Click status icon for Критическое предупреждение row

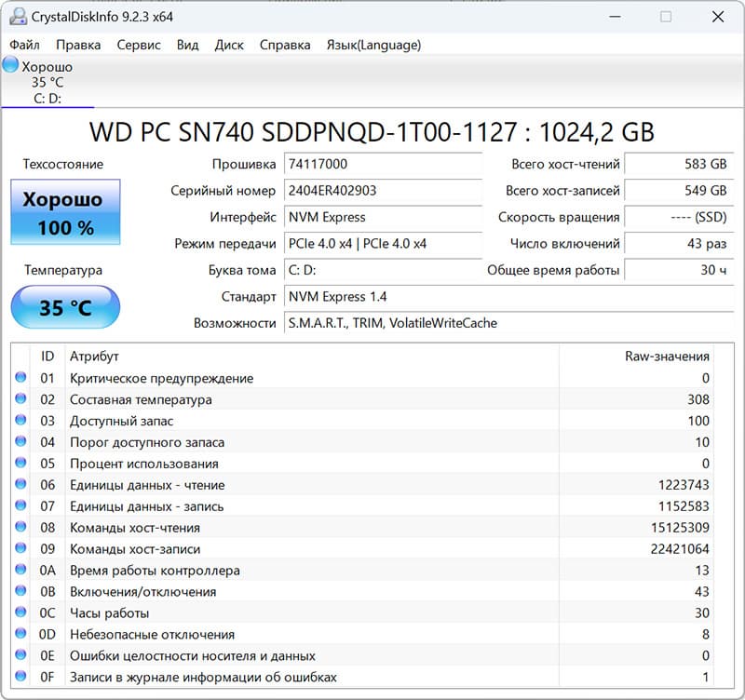(x=21, y=378)
